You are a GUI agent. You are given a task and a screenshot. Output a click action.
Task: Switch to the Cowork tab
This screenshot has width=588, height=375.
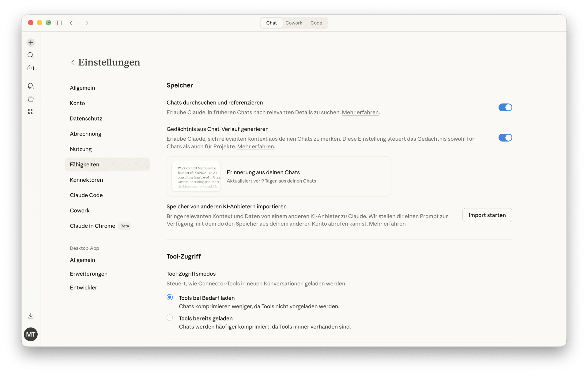click(294, 23)
